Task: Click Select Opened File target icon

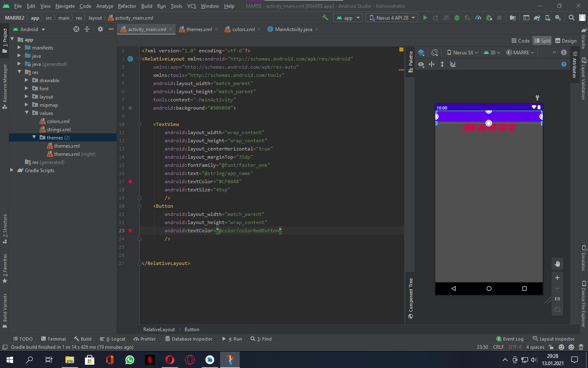Action: [x=76, y=29]
